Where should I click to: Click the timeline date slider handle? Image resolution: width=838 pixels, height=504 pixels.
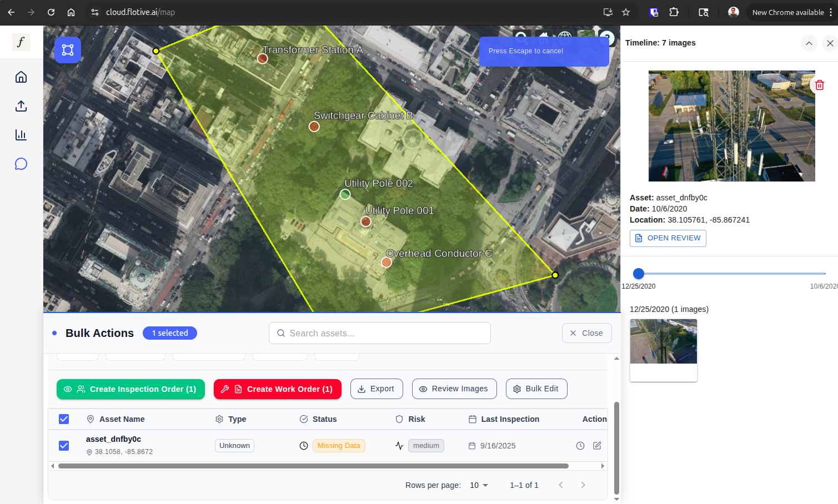point(639,274)
